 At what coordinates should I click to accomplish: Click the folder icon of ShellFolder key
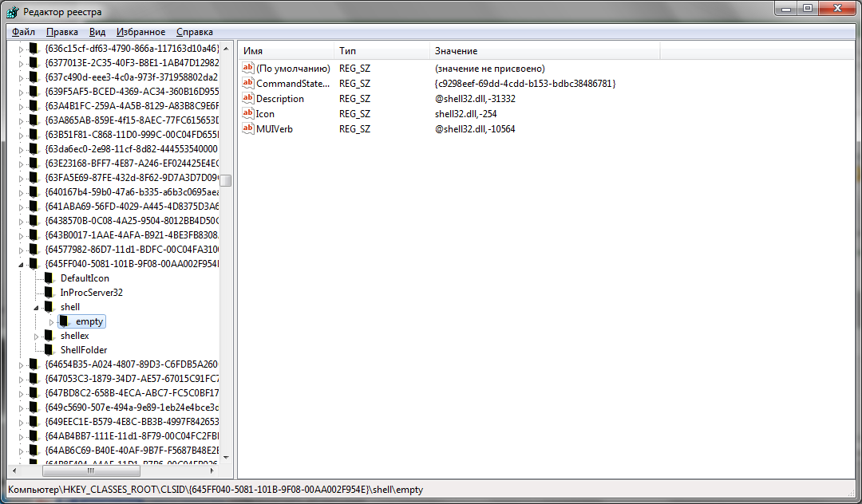[49, 350]
